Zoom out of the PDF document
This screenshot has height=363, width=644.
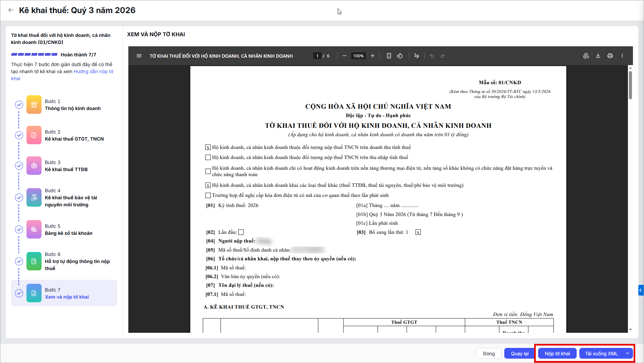tap(344, 56)
